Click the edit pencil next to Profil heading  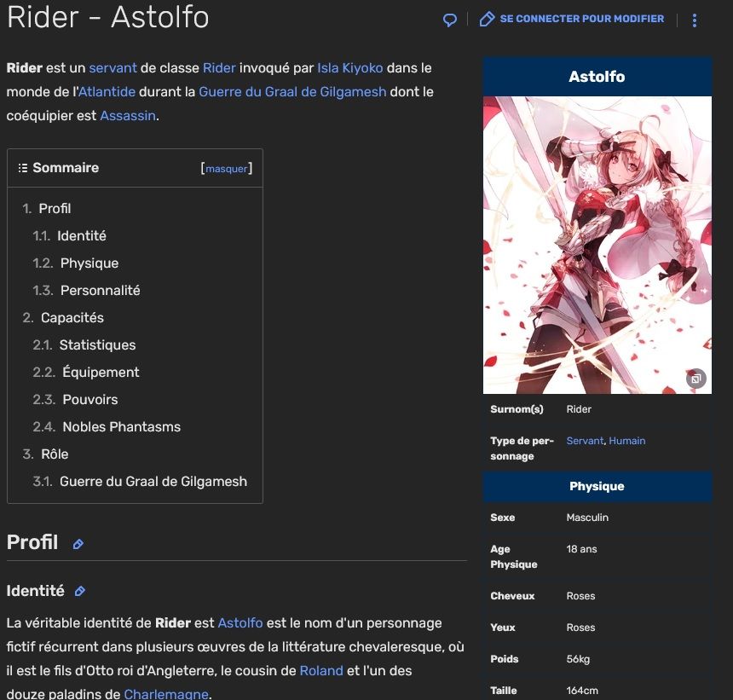click(x=78, y=544)
